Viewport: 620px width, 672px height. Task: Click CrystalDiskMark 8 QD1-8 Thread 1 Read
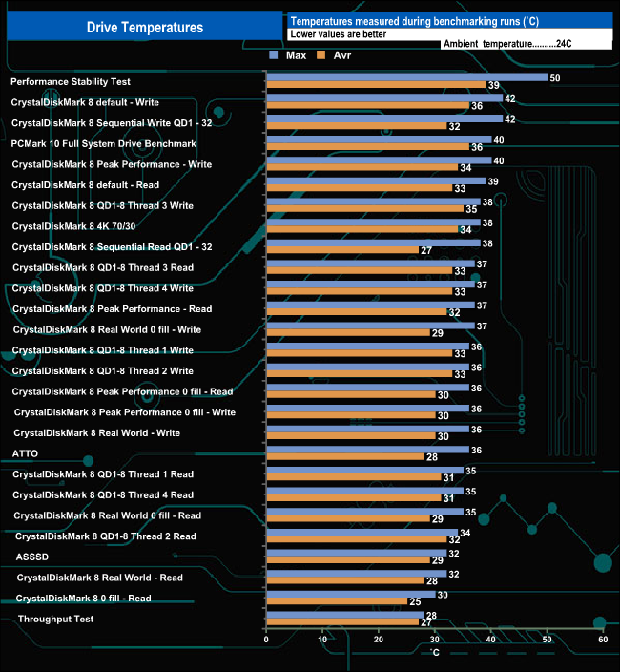tap(103, 474)
